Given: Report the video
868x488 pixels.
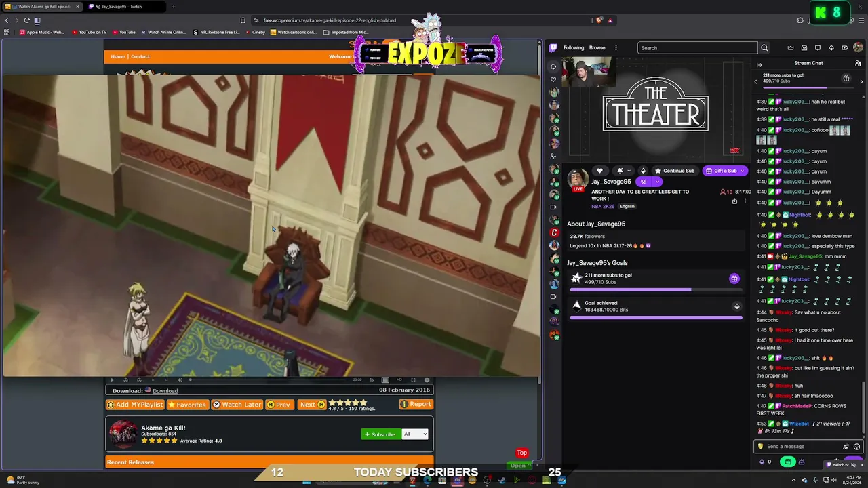Looking at the screenshot, I should tap(416, 404).
